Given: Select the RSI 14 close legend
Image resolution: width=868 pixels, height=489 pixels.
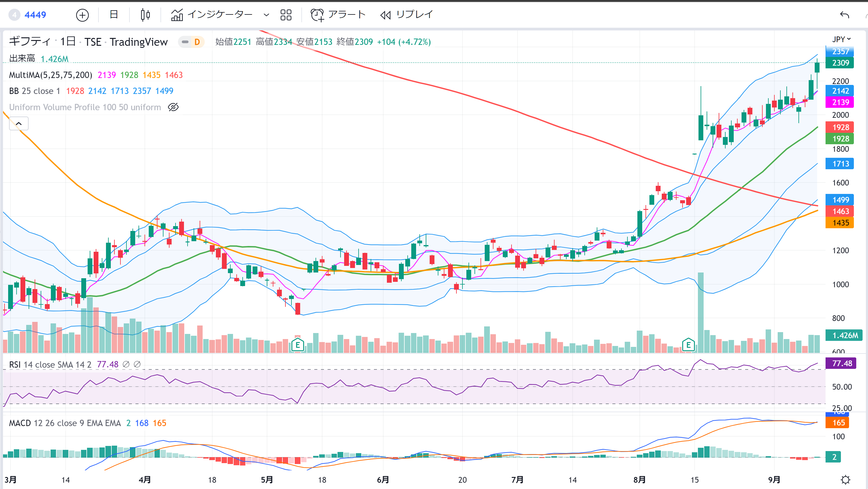Looking at the screenshot, I should pyautogui.click(x=50, y=364).
